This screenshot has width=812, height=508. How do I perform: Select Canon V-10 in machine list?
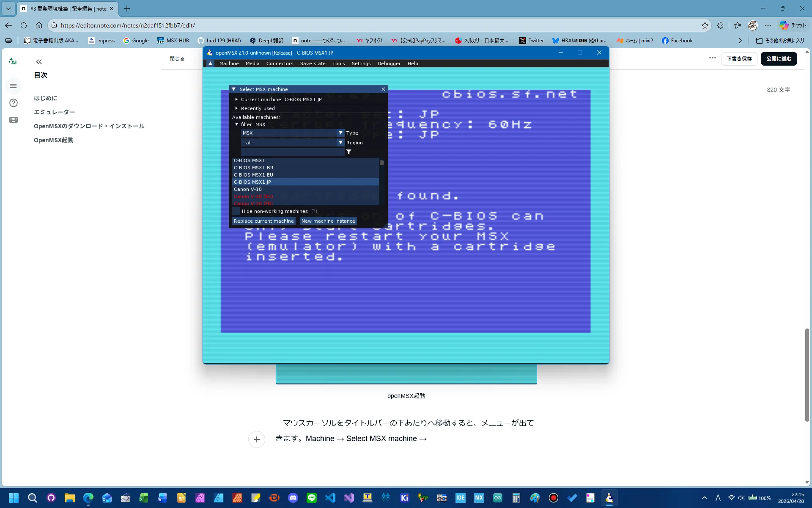305,189
